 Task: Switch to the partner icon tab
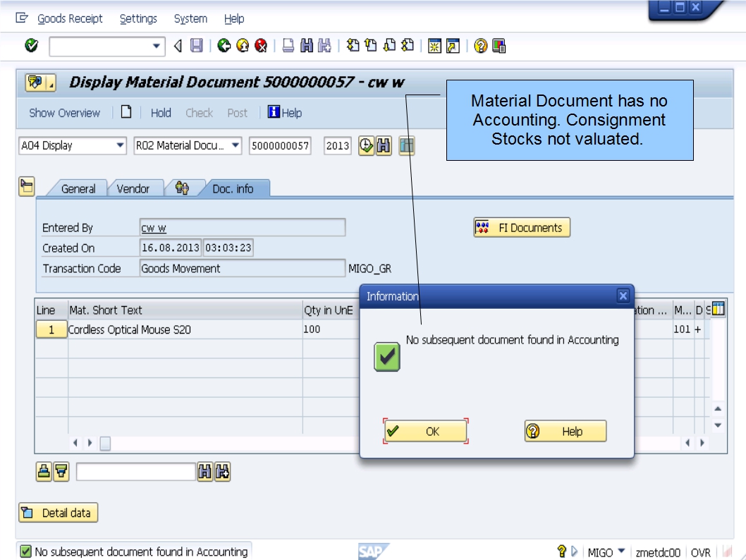click(x=182, y=188)
